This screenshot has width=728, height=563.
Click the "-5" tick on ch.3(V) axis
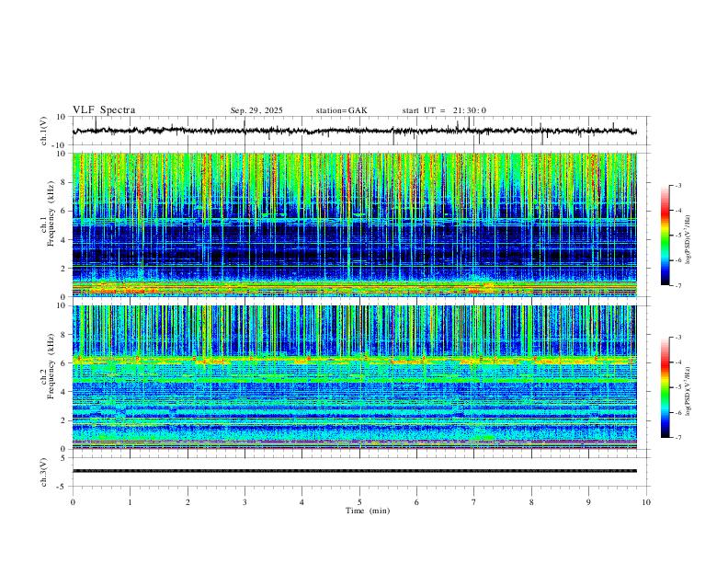(62, 487)
